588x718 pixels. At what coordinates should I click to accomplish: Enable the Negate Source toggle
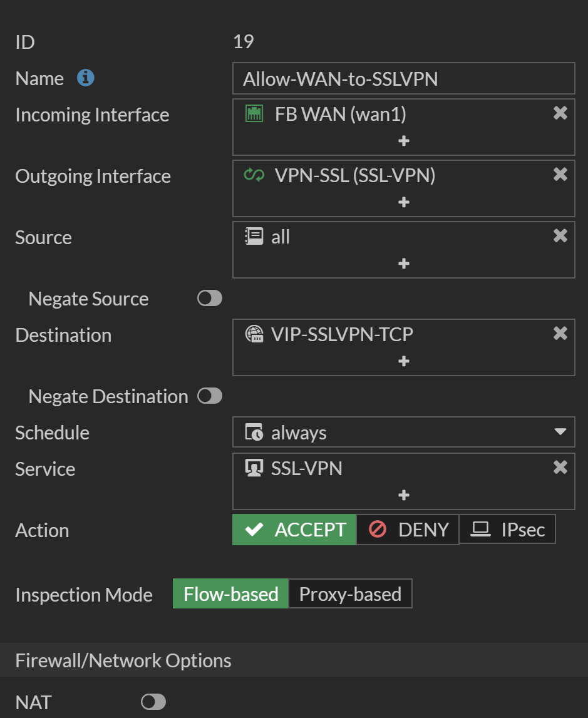pos(209,299)
